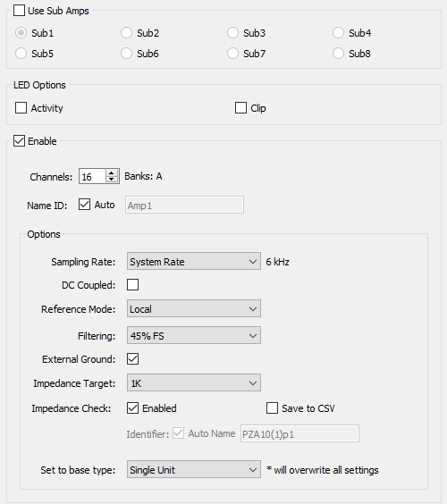
Task: Open the Filtering 45% FS dropdown
Action: (x=194, y=336)
